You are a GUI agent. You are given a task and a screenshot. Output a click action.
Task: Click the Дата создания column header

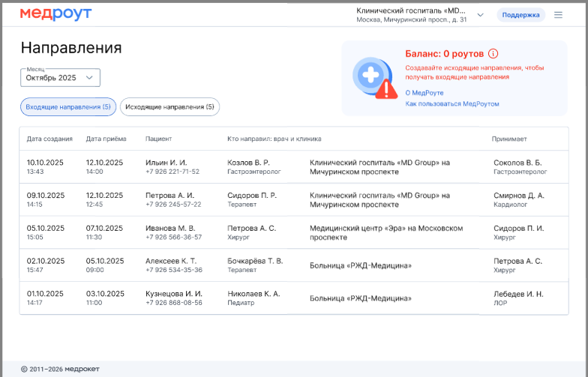49,139
